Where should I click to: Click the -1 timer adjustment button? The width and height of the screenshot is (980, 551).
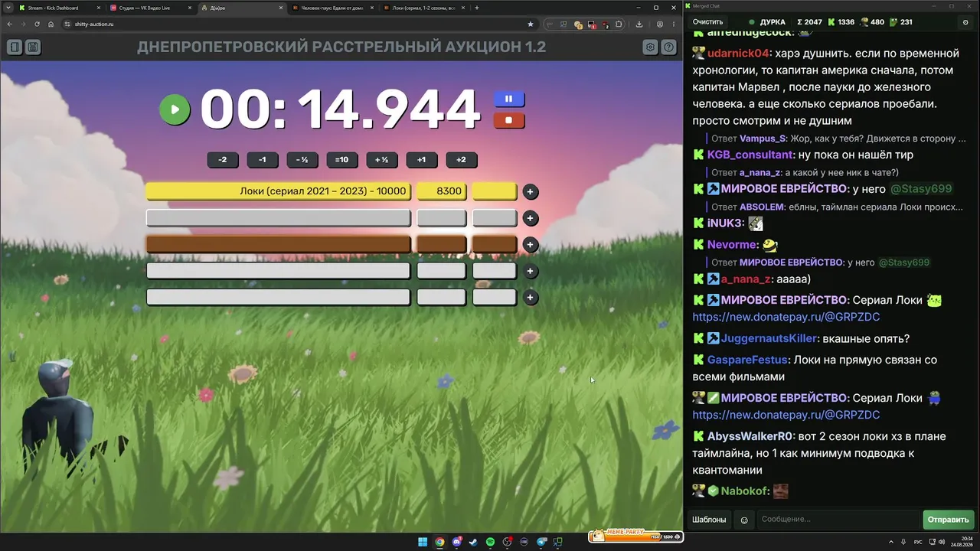tap(263, 160)
